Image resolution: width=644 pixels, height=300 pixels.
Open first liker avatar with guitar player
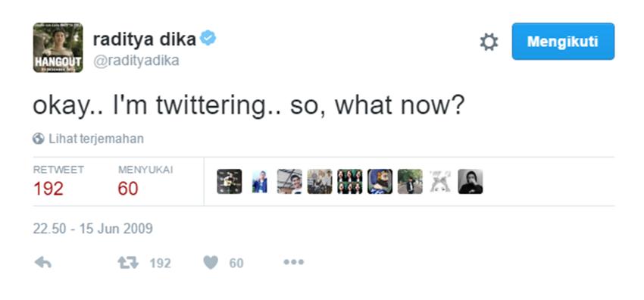click(x=229, y=181)
